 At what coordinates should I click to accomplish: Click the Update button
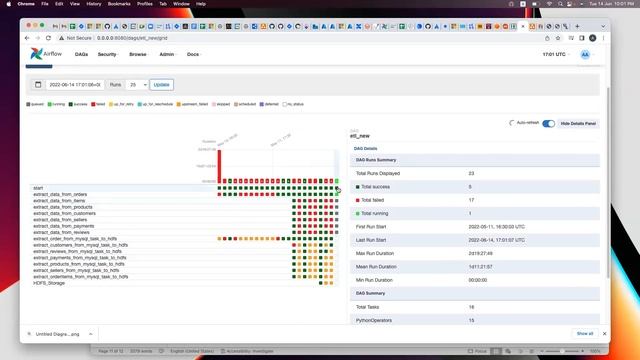(162, 84)
